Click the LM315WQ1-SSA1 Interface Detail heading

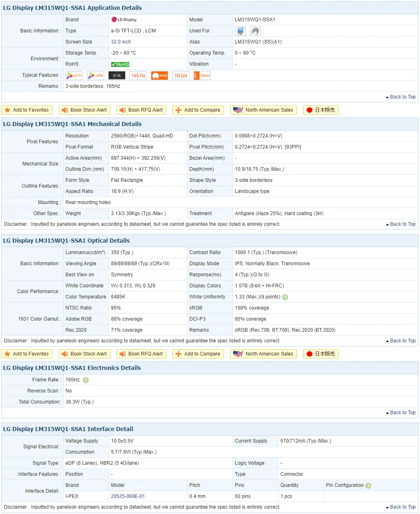point(68,429)
